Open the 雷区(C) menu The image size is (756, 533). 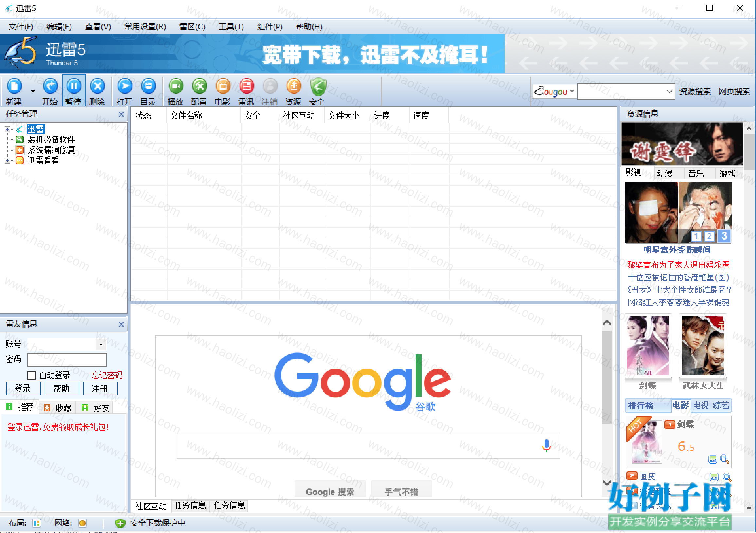(x=192, y=27)
